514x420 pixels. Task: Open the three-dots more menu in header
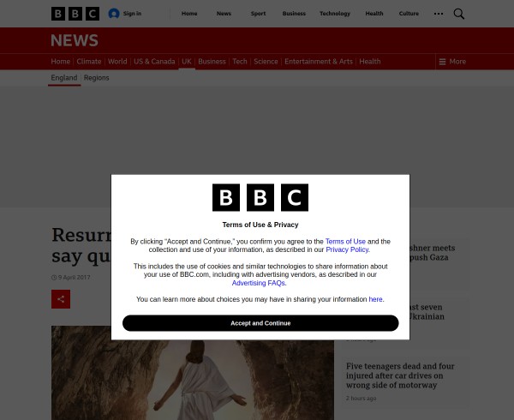click(439, 14)
